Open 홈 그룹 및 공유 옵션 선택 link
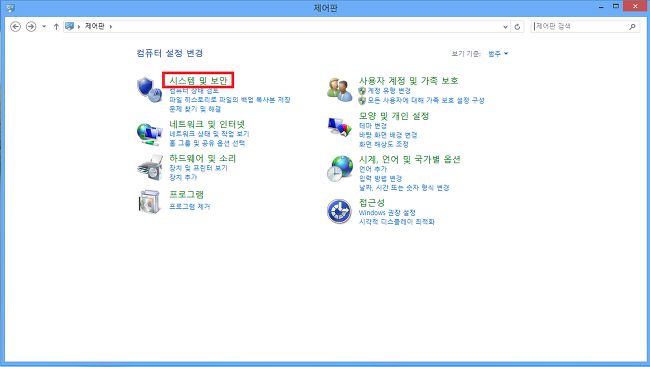 coord(207,143)
